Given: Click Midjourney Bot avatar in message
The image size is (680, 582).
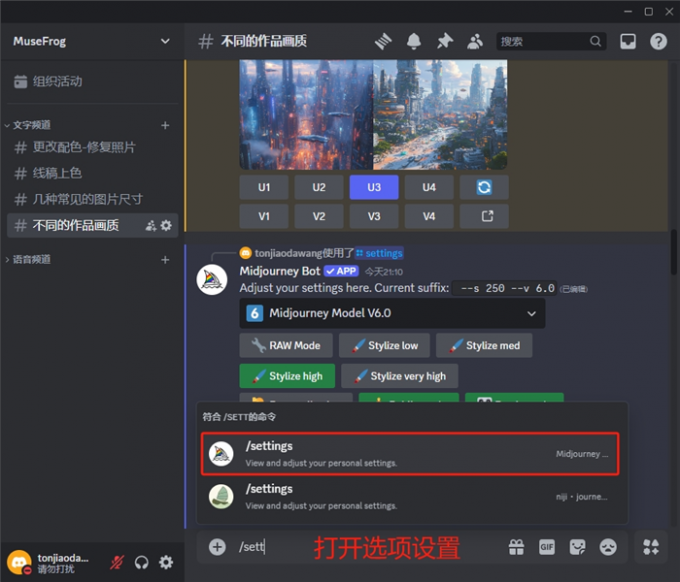Looking at the screenshot, I should pos(212,280).
